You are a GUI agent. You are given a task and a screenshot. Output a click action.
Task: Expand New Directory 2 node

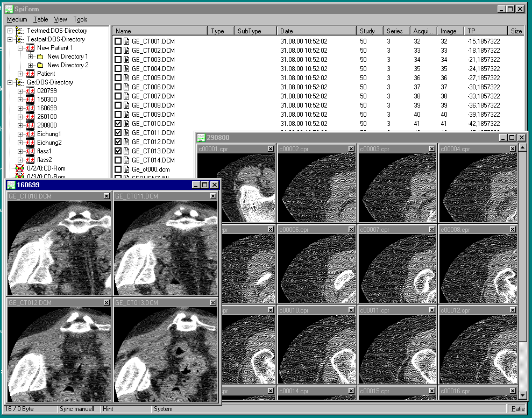(x=30, y=65)
